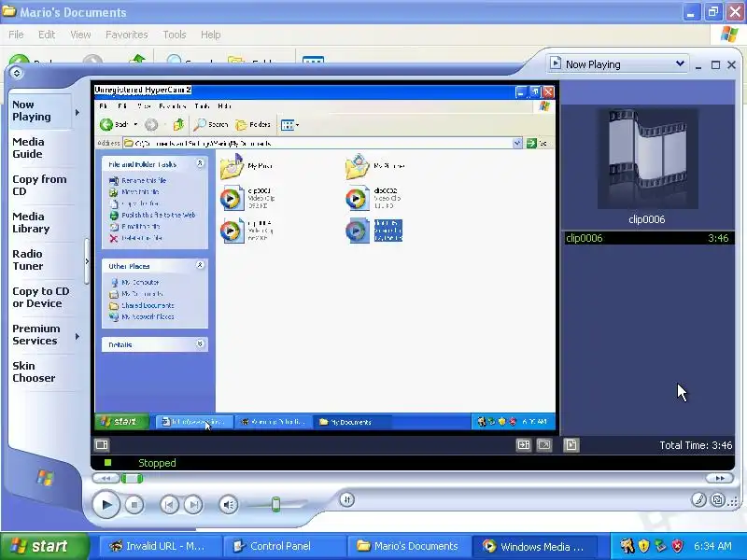Switch to Control Panel from the taskbar
747x560 pixels.
284,546
